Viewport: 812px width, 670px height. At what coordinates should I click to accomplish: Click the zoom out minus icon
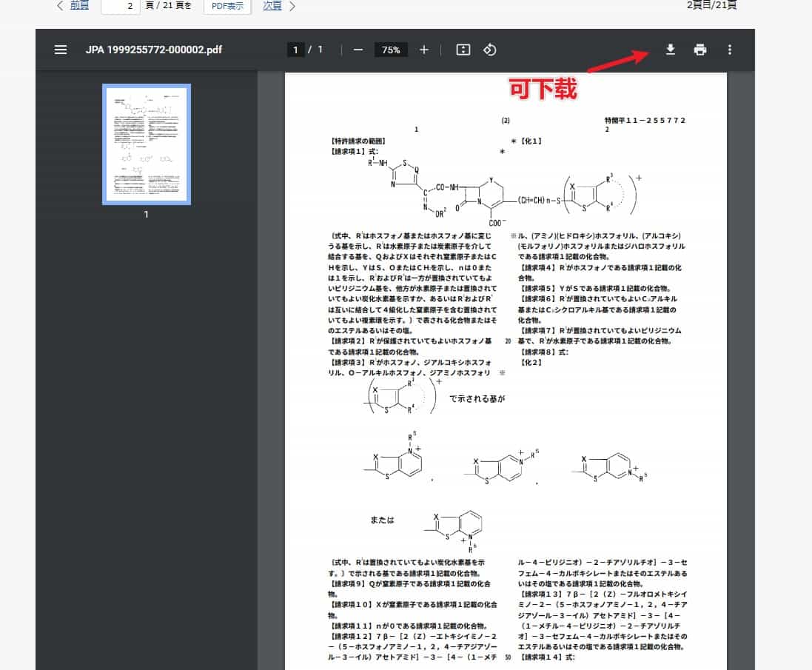[358, 50]
